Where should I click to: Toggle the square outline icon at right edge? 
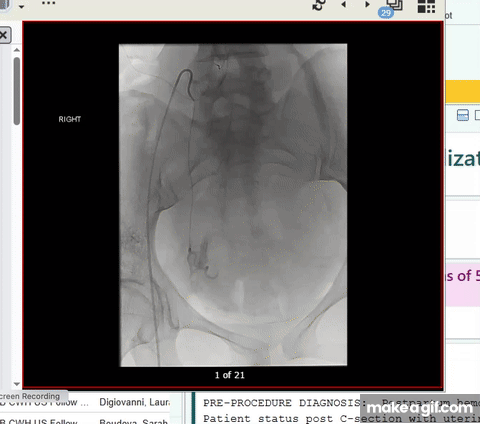pos(477,115)
